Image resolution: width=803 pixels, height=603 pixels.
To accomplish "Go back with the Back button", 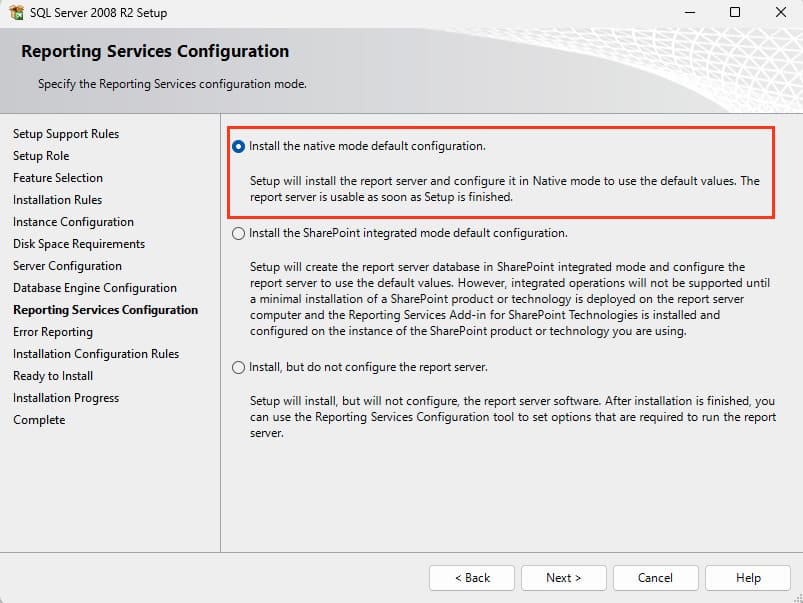I will [472, 578].
